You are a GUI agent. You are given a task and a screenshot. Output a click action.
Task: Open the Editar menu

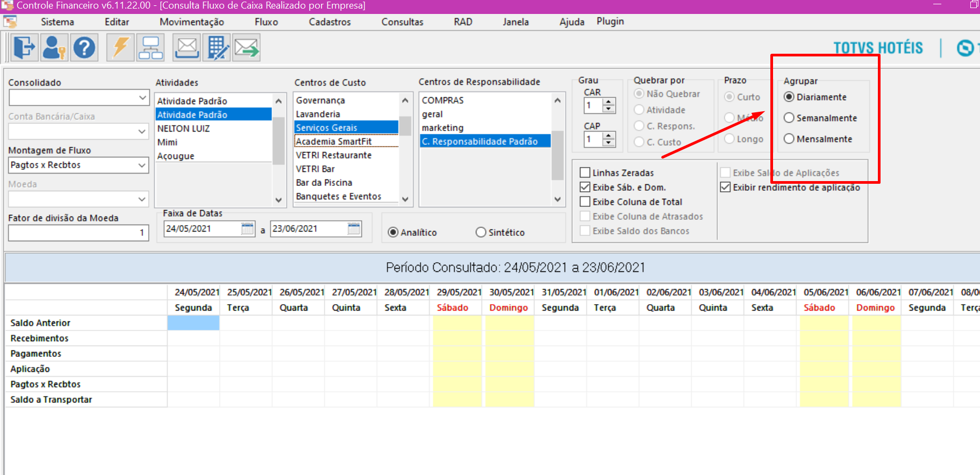[x=117, y=22]
